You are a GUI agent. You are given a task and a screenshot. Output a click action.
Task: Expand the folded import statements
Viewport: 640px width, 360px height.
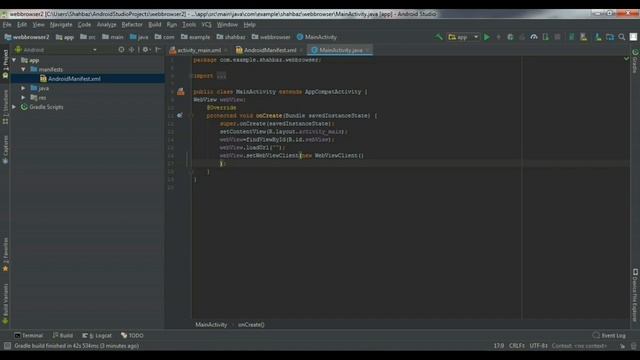tap(221, 76)
